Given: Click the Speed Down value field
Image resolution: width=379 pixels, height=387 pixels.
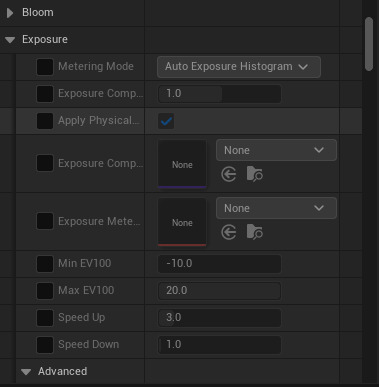Looking at the screenshot, I should click(219, 345).
